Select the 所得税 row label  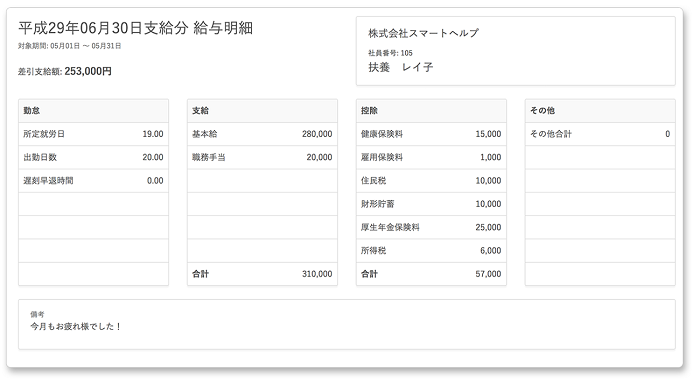coord(373,251)
